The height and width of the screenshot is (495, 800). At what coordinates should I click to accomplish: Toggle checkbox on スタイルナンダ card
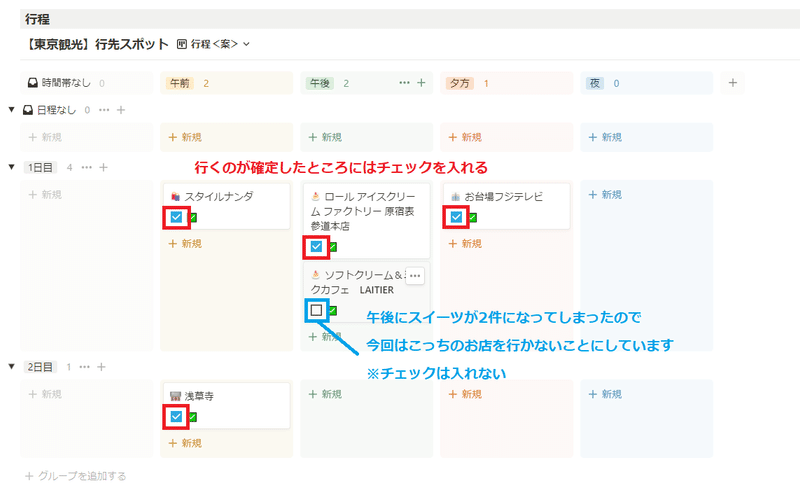coord(177,217)
